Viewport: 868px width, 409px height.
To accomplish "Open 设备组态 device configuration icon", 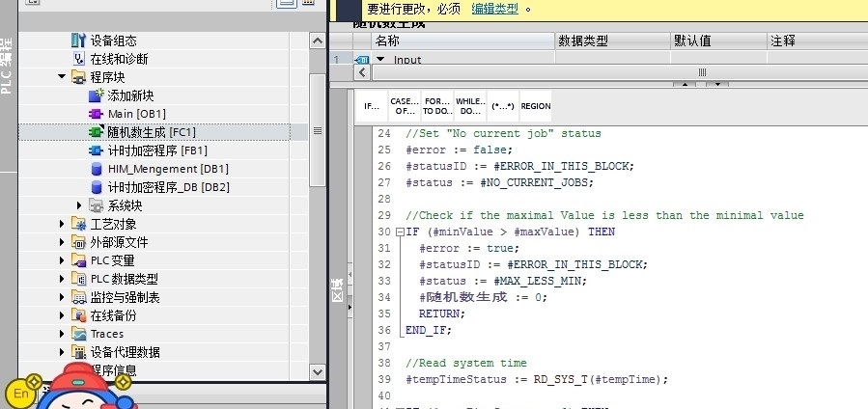I will pos(78,41).
